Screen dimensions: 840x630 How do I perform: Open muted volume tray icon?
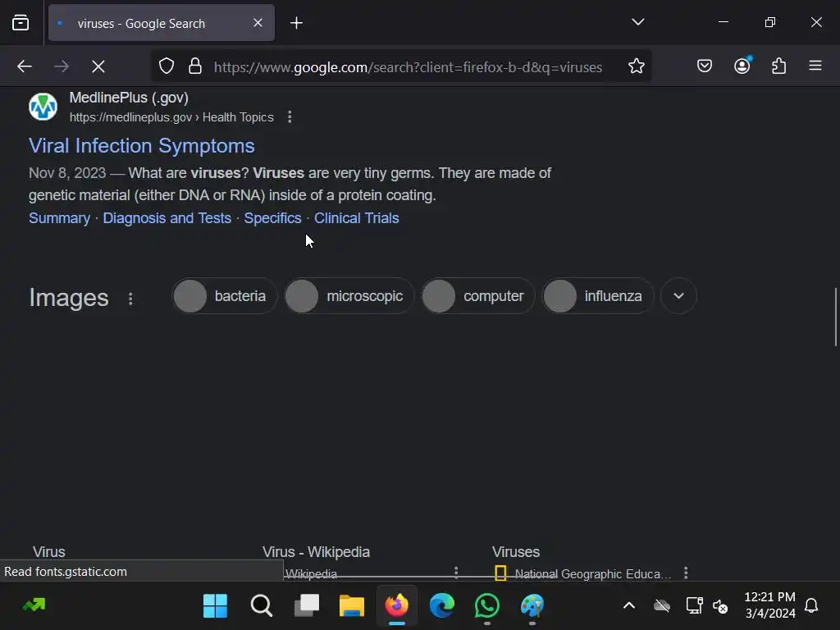(720, 606)
